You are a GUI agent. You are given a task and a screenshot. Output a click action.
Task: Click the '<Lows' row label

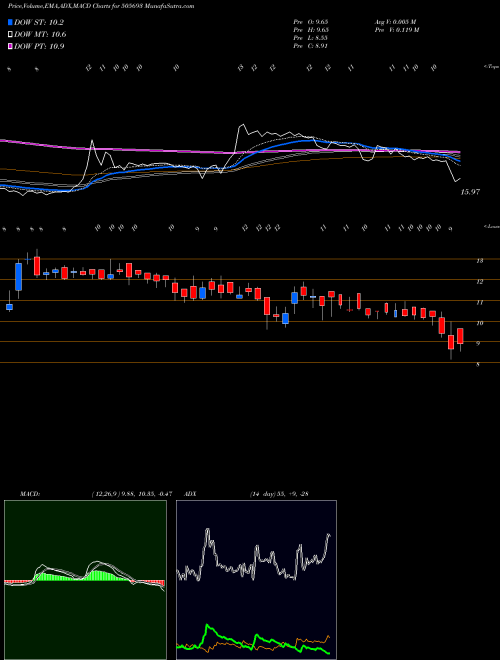click(x=492, y=226)
